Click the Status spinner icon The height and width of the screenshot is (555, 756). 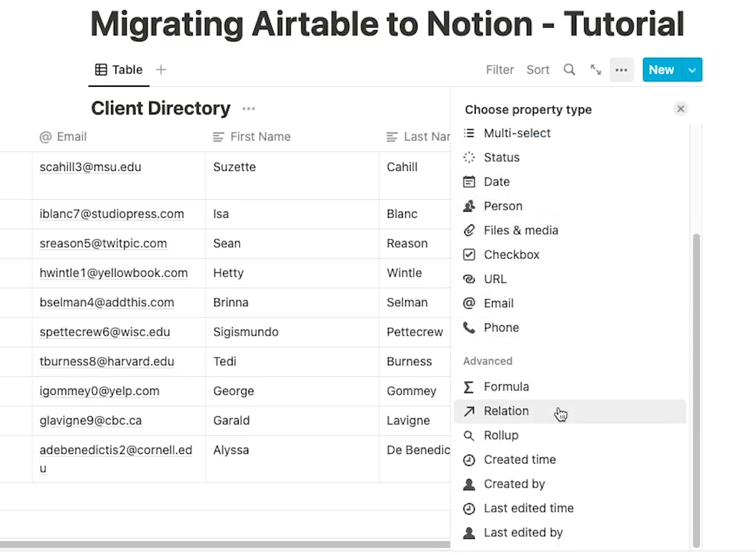[469, 157]
